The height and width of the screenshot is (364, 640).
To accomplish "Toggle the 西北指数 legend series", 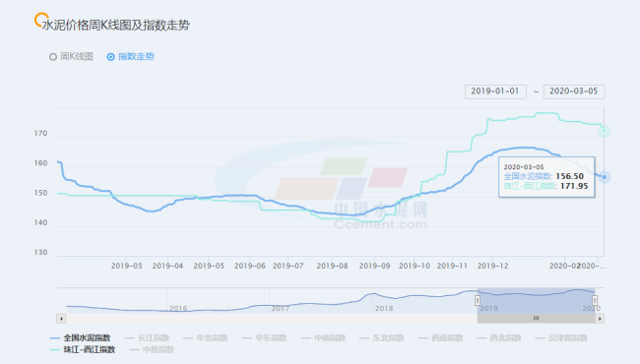I will (x=499, y=337).
